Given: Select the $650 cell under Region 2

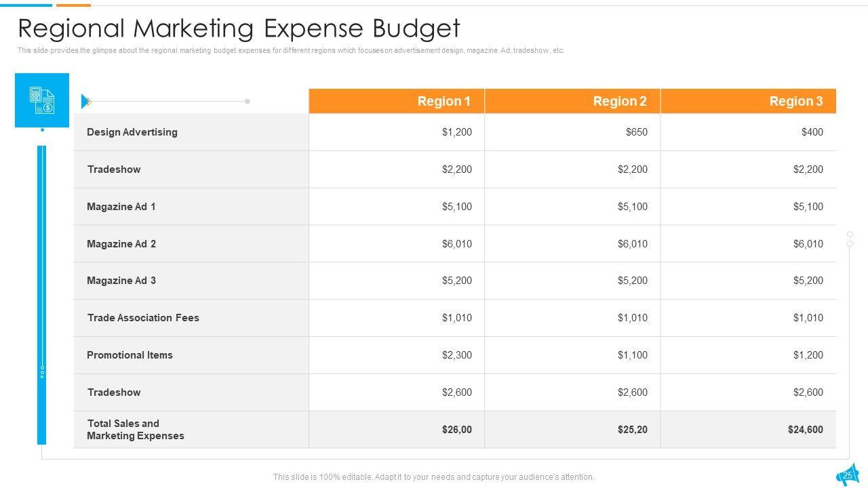Looking at the screenshot, I should tap(636, 132).
